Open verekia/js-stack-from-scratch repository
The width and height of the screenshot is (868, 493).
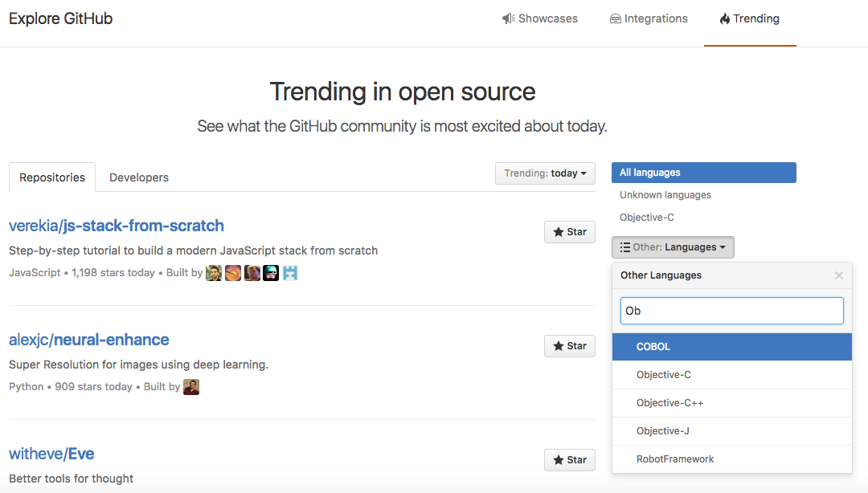pyautogui.click(x=117, y=226)
